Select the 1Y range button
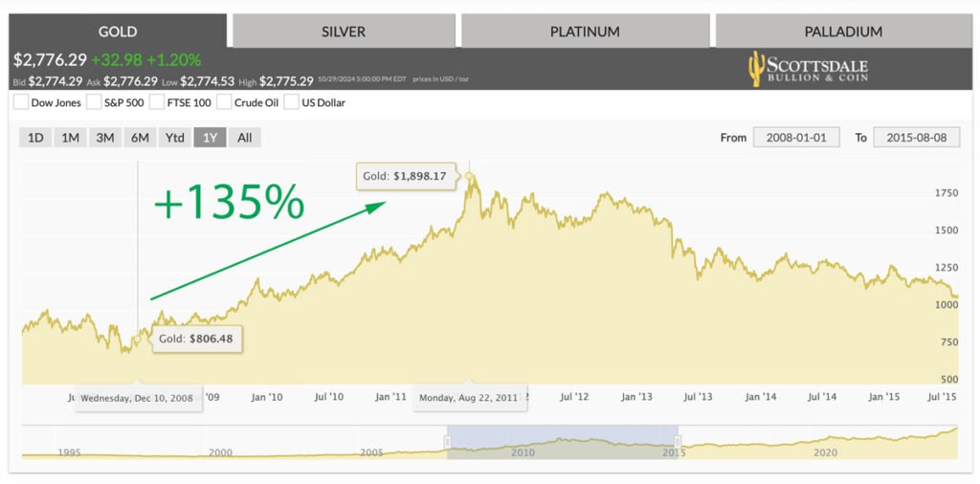This screenshot has width=980, height=484. pos(210,138)
